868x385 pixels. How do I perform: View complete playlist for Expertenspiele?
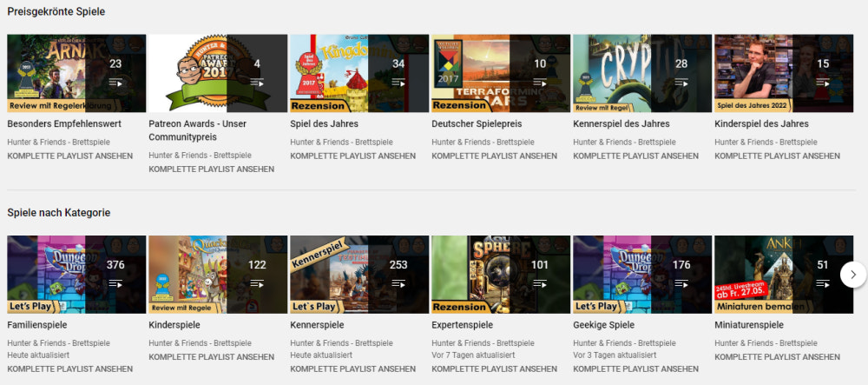(x=495, y=368)
